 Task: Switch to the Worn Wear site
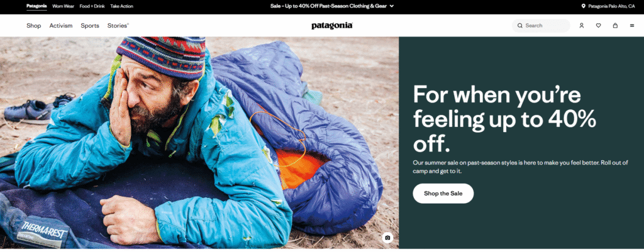click(64, 6)
